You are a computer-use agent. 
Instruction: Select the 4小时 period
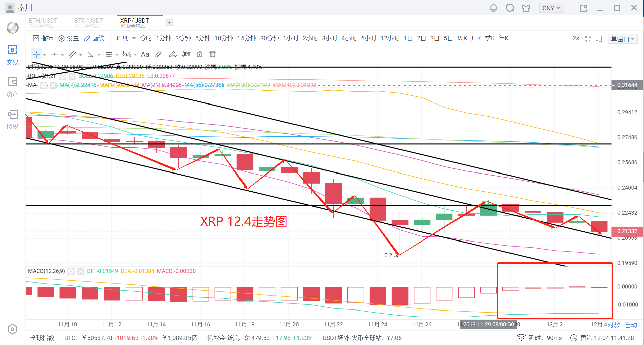pos(349,38)
